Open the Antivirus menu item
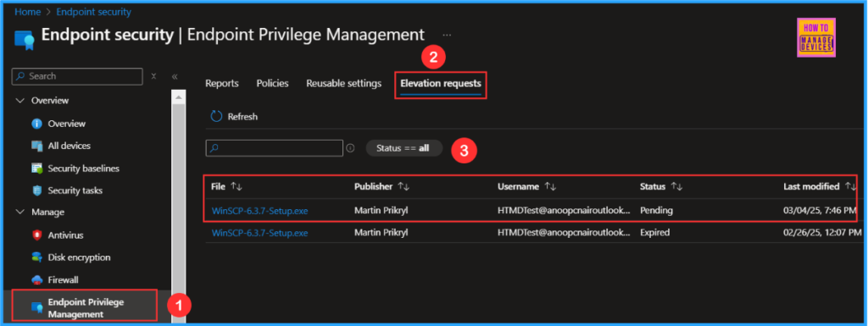Viewport: 868px width, 326px height. pos(65,235)
